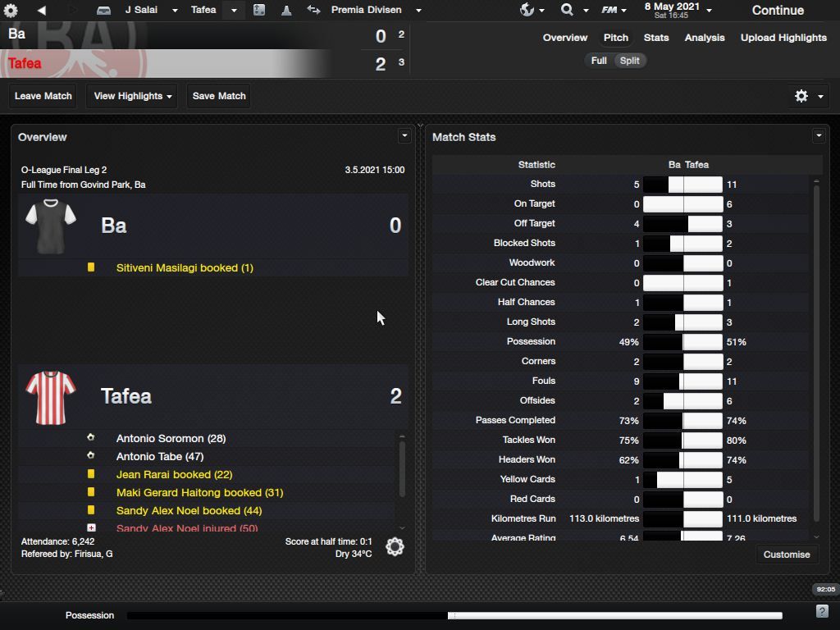Expand the View Highlights dropdown
Viewport: 840px width, 630px height.
(x=132, y=96)
